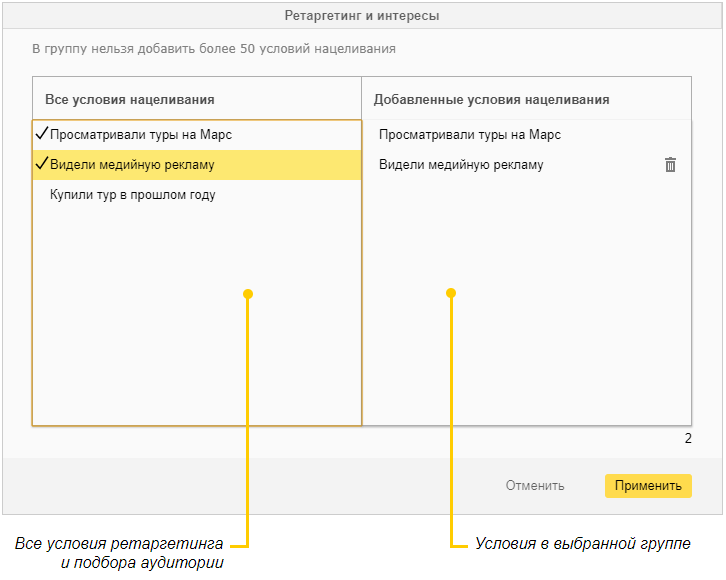Uncheck the "Видели медийную рекламу" checkmark
The image size is (726, 580).
click(41, 164)
